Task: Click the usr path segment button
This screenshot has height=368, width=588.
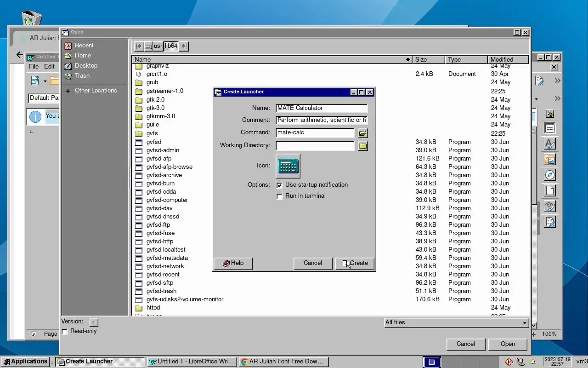Action: [x=158, y=46]
